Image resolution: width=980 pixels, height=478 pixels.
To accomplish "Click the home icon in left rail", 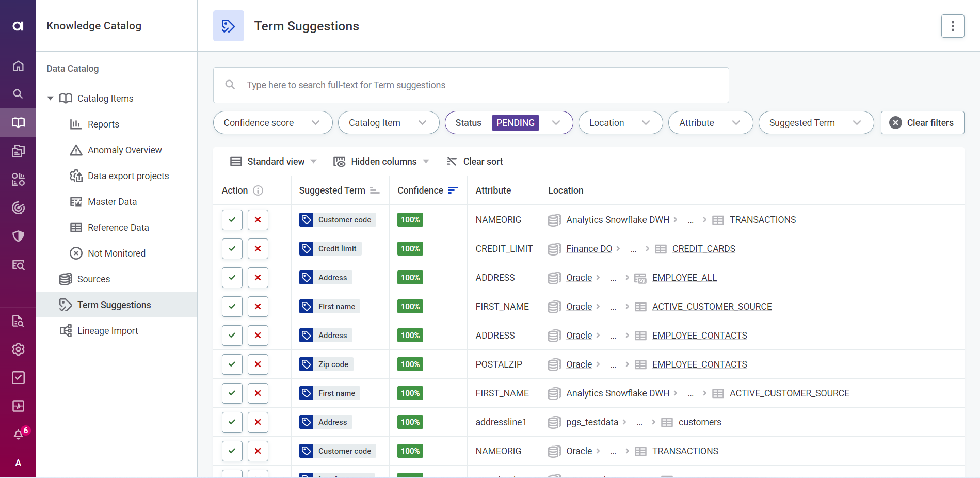I will [18, 66].
